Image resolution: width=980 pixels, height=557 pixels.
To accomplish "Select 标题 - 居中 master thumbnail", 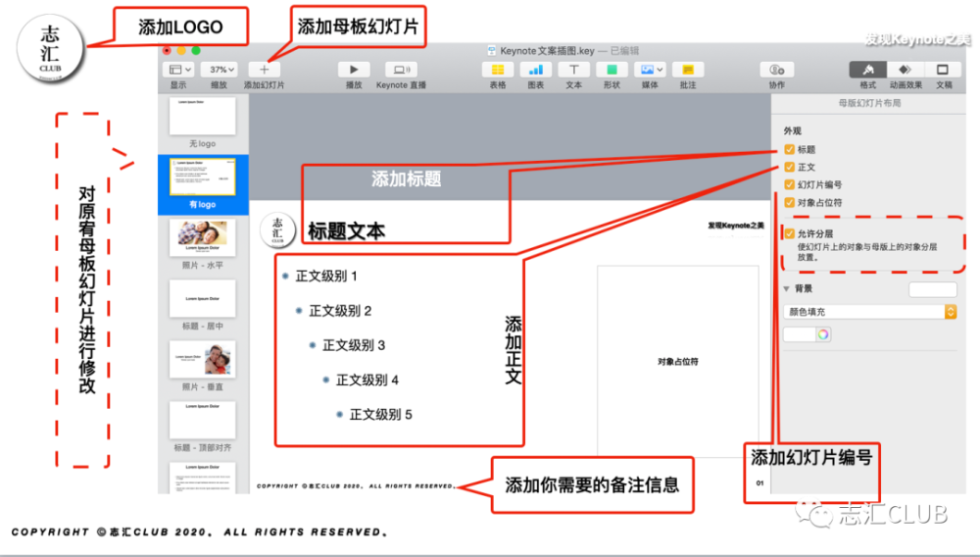I will point(203,299).
